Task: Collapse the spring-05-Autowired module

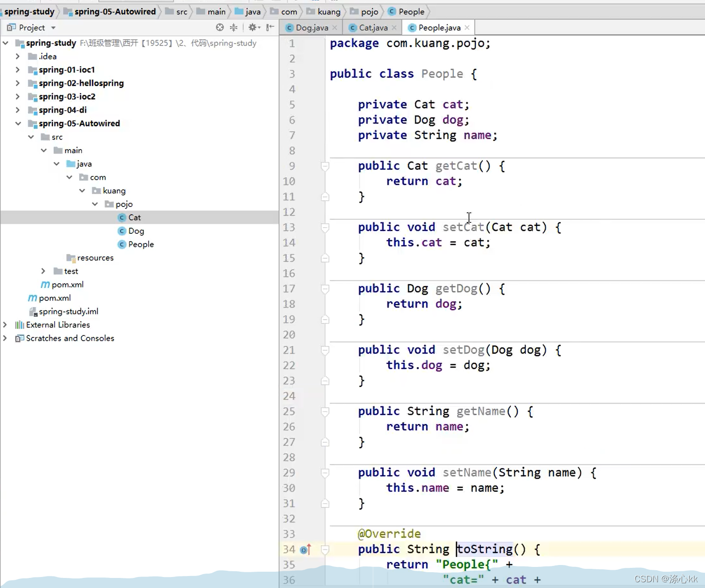Action: (18, 124)
